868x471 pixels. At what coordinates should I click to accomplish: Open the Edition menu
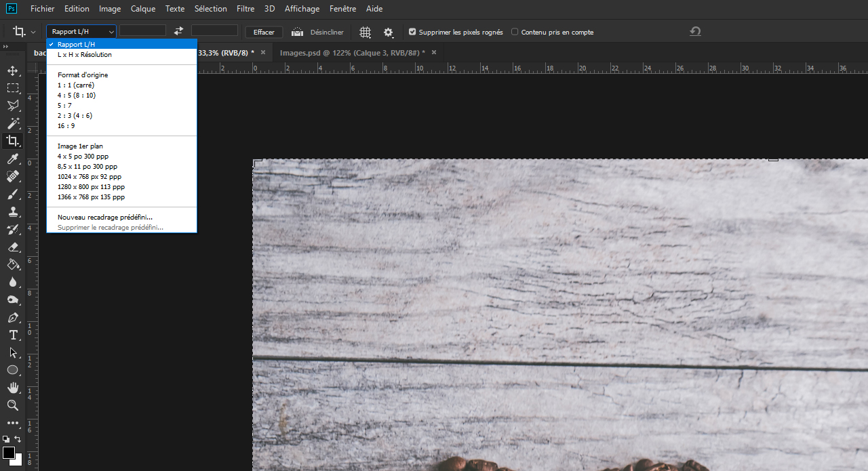(x=77, y=9)
